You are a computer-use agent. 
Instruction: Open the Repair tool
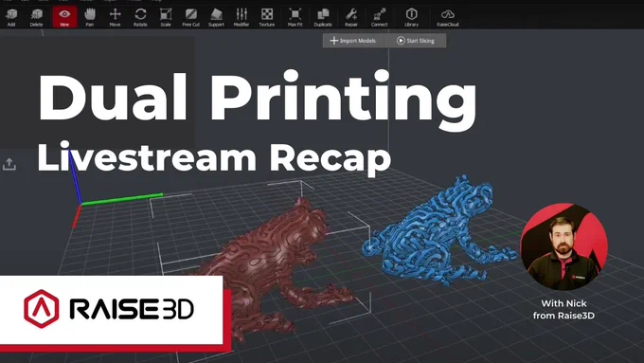[351, 17]
